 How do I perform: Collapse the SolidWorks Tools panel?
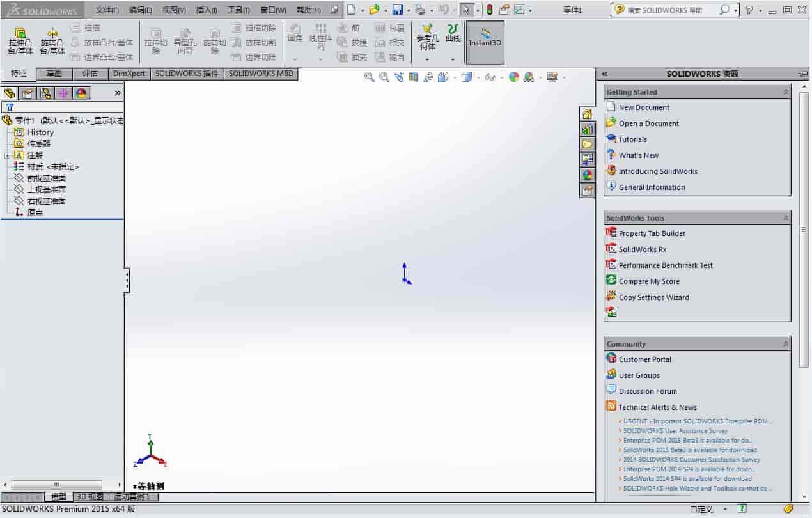786,217
